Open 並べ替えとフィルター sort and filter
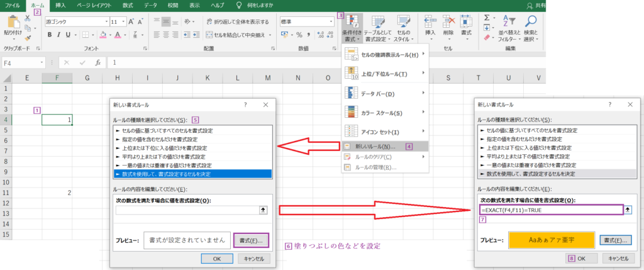The width and height of the screenshot is (644, 270). [x=509, y=29]
